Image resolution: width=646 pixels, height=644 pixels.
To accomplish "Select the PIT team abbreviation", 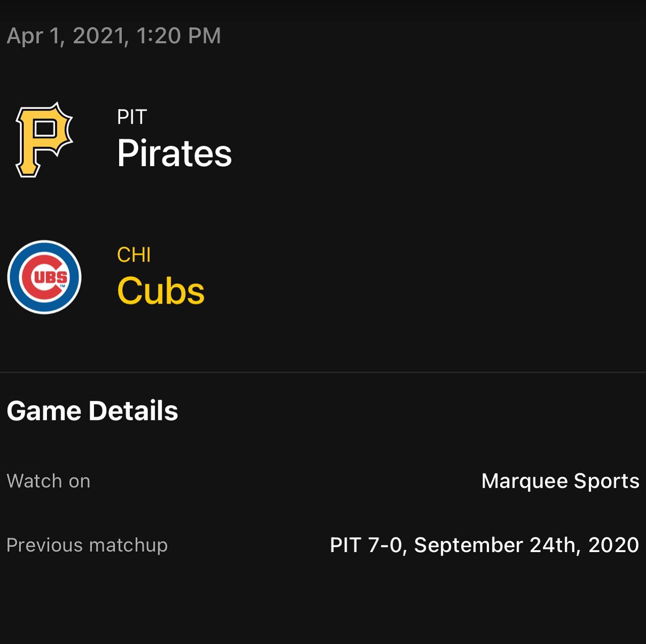I will point(132,117).
